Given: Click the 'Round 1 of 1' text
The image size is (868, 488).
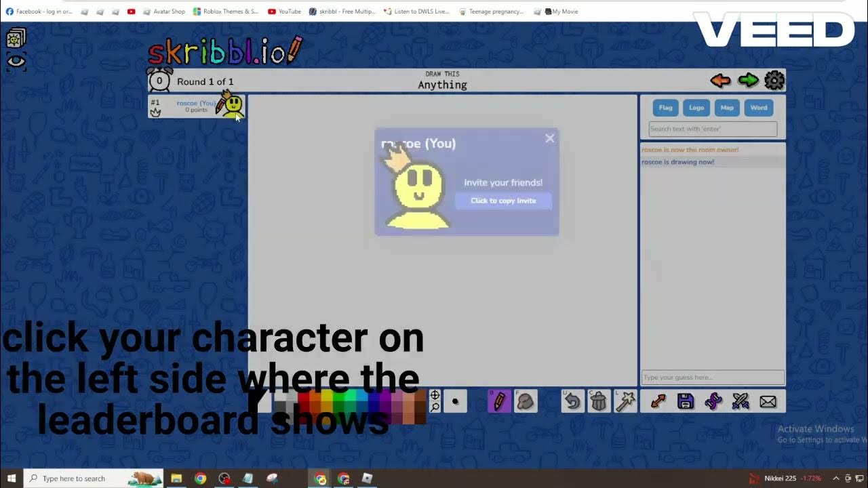Looking at the screenshot, I should [x=205, y=81].
